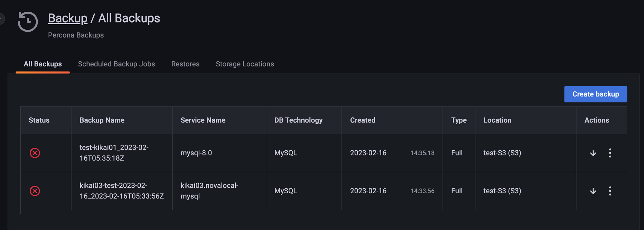
Task: Click Full type in test-kikai01 row
Action: [x=457, y=153]
